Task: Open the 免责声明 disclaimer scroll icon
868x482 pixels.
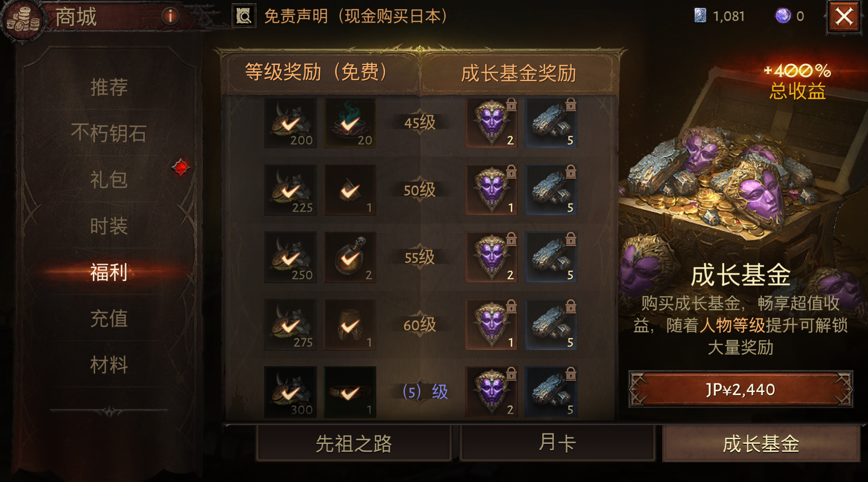Action: (x=244, y=17)
